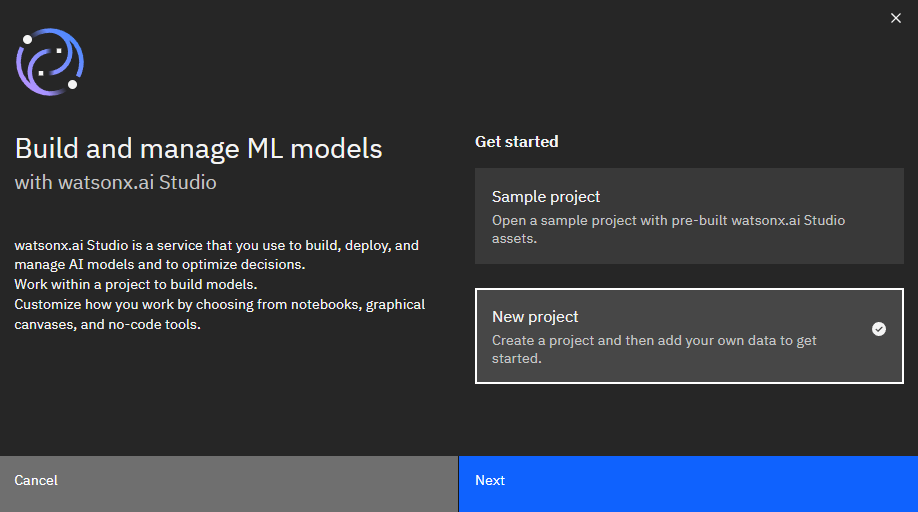The image size is (918, 512).
Task: Click the 'Create a project and then add' description
Action: click(x=654, y=349)
